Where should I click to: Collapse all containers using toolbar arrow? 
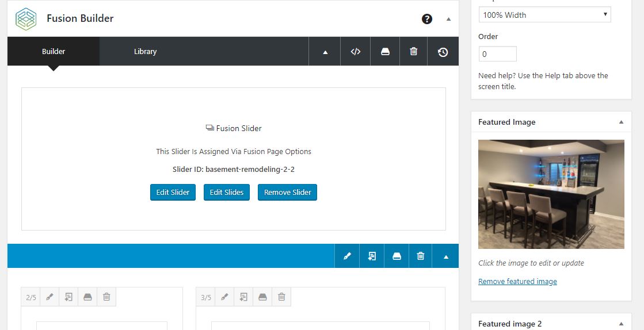pos(325,52)
